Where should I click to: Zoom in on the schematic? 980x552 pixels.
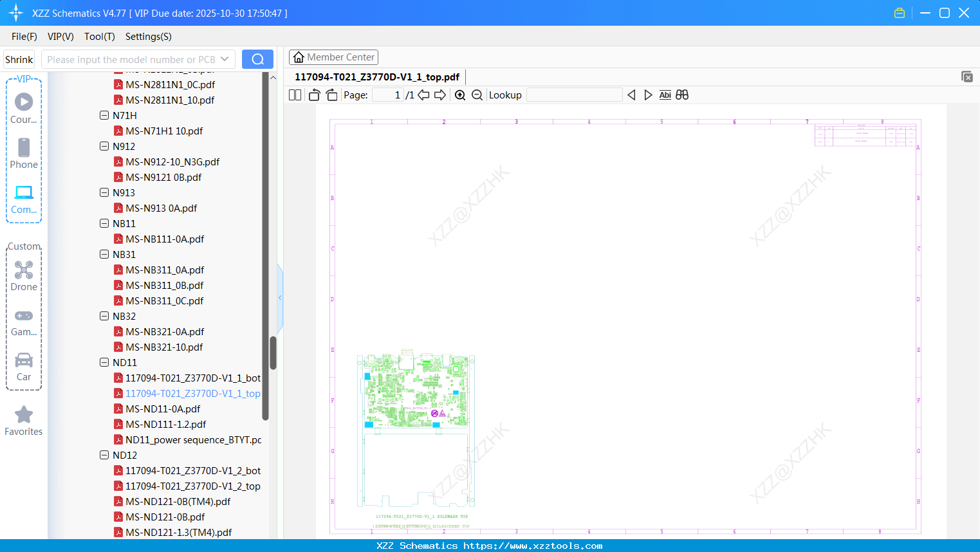tap(460, 95)
